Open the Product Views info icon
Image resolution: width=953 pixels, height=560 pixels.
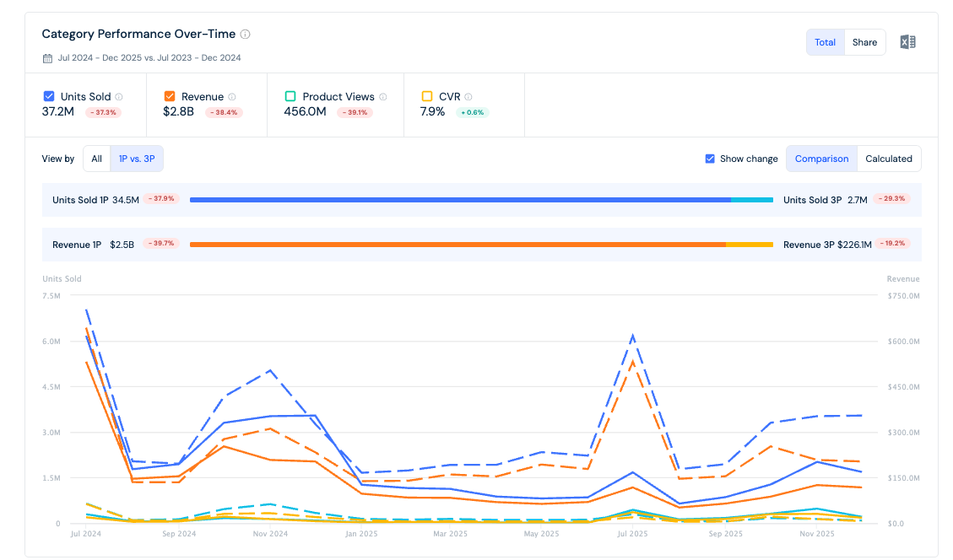point(383,97)
